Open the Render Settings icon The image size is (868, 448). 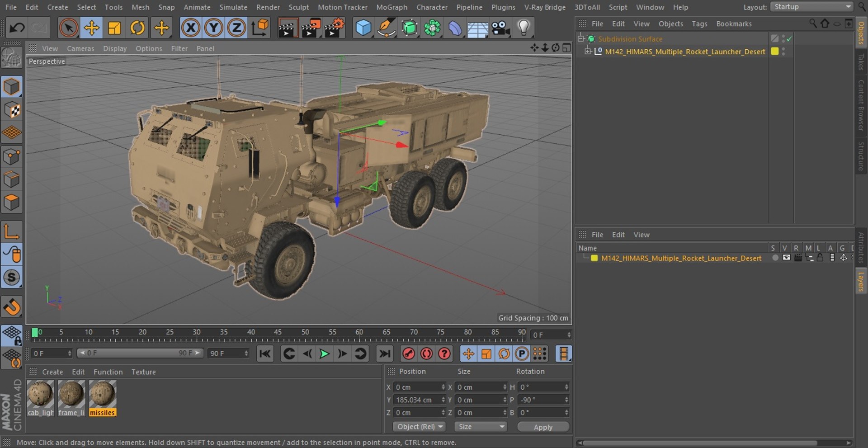[335, 28]
